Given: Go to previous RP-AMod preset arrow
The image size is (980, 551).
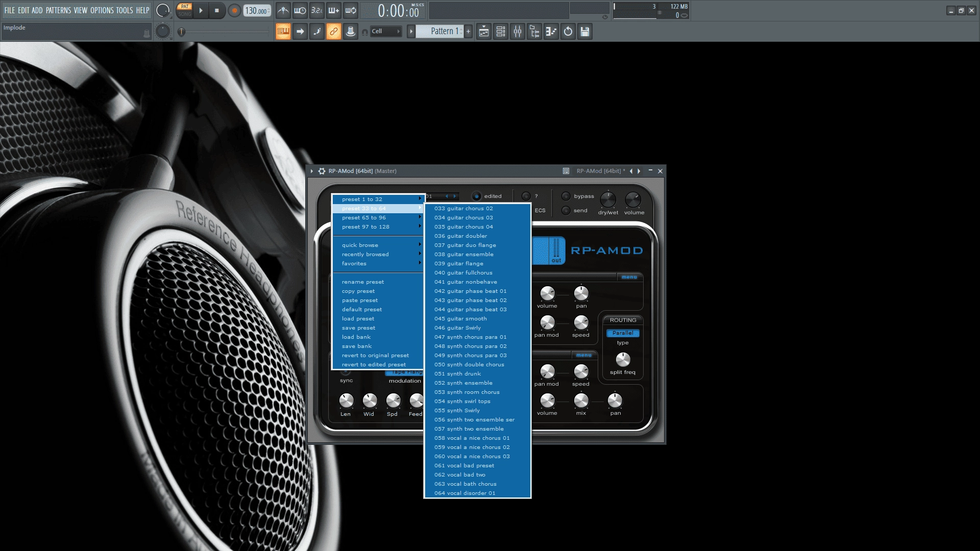Looking at the screenshot, I should 631,171.
